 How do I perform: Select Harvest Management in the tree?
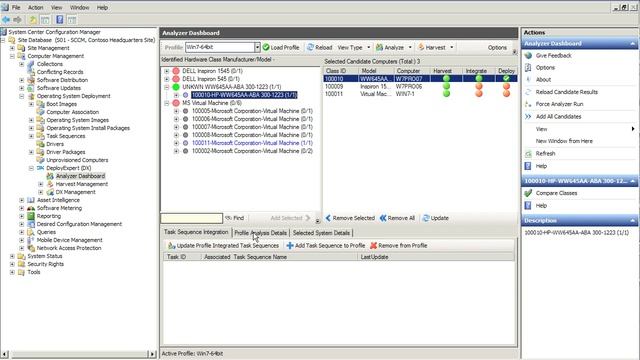[82, 184]
